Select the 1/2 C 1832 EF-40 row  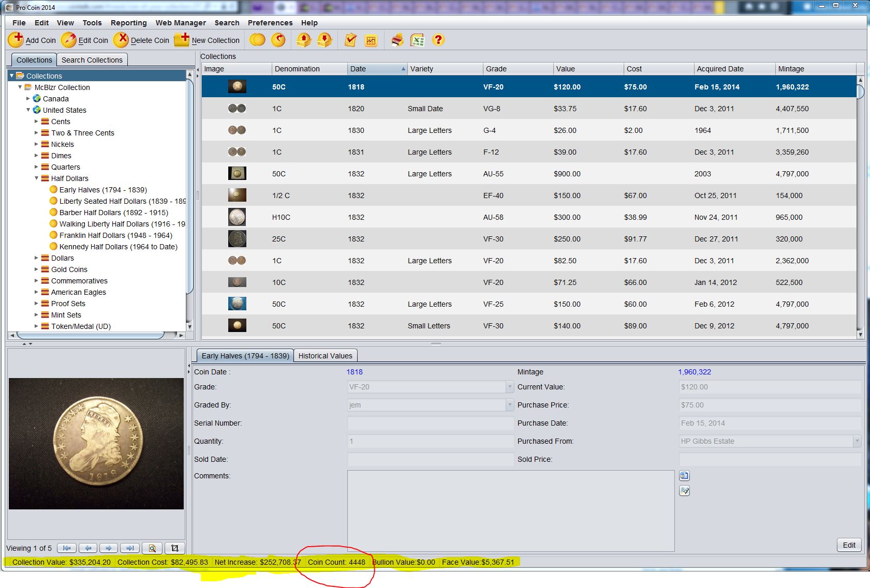coord(529,195)
